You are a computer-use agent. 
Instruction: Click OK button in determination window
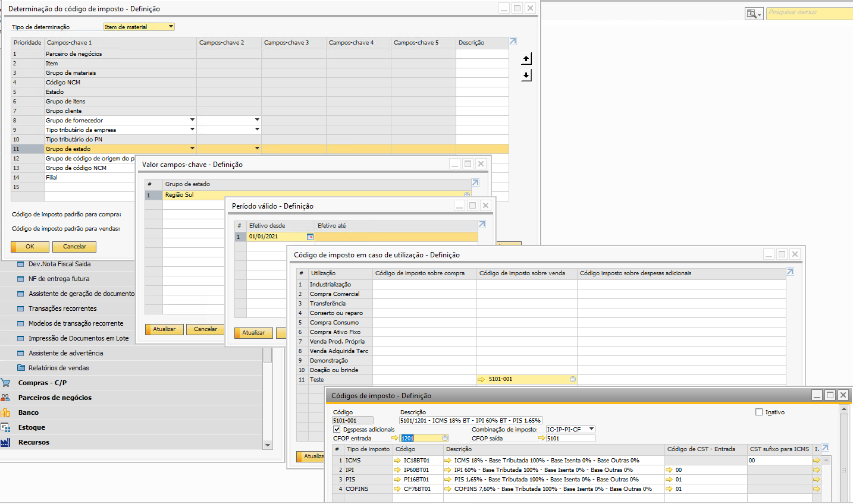pos(30,247)
